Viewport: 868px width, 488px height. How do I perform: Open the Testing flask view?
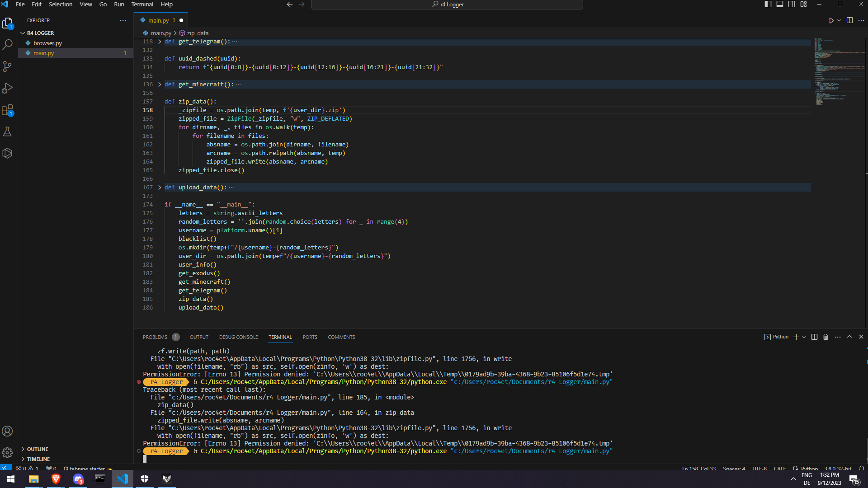point(8,131)
